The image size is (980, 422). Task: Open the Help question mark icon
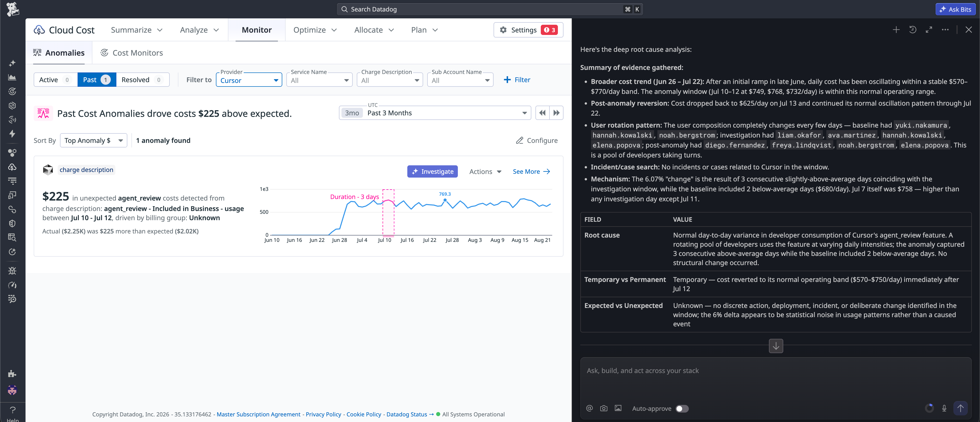click(13, 410)
